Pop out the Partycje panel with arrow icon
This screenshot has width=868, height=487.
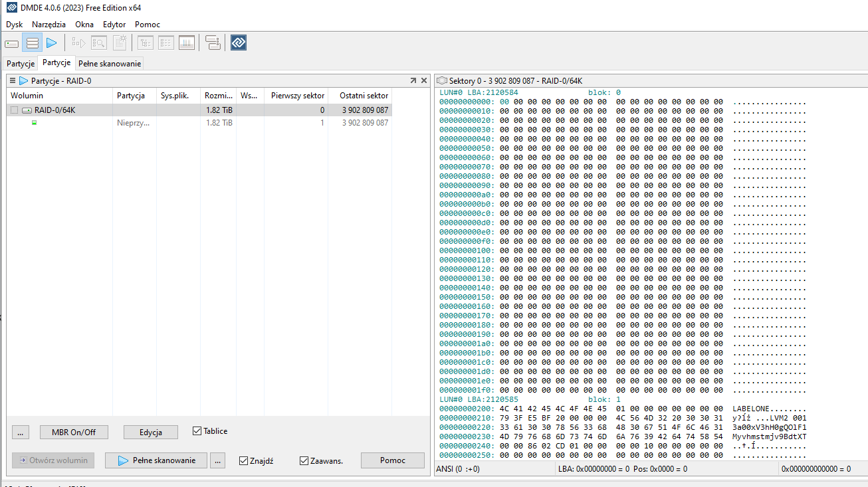click(413, 80)
